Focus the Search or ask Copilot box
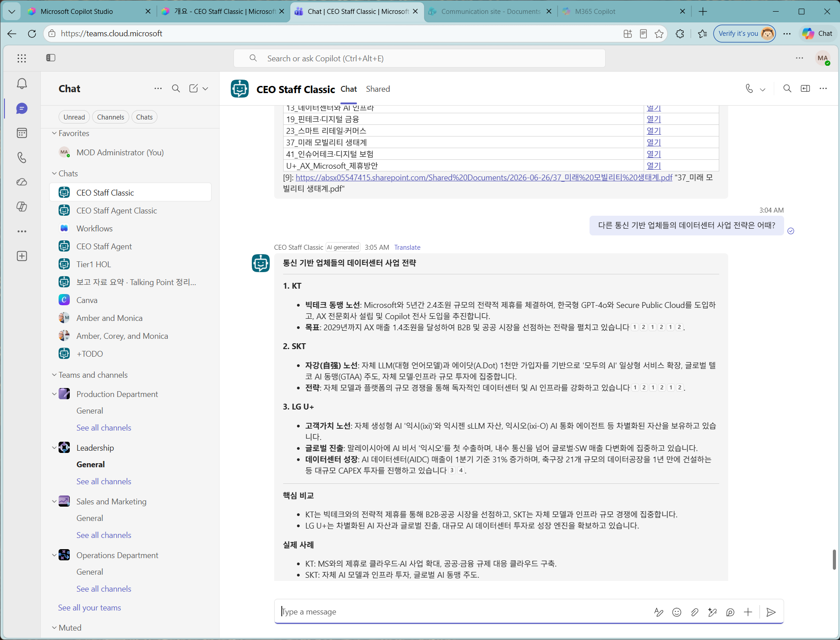The height and width of the screenshot is (640, 840). pyautogui.click(x=420, y=58)
